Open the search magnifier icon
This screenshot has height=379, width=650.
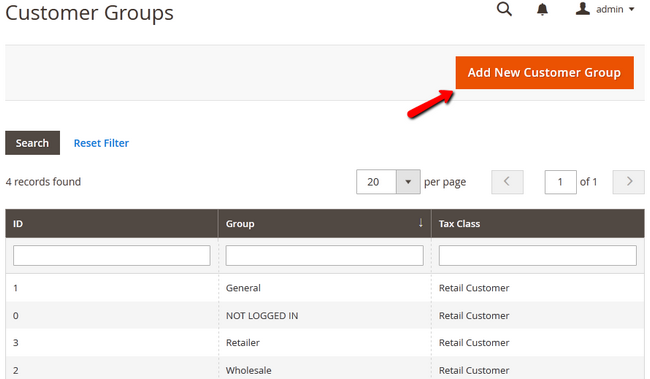[504, 9]
